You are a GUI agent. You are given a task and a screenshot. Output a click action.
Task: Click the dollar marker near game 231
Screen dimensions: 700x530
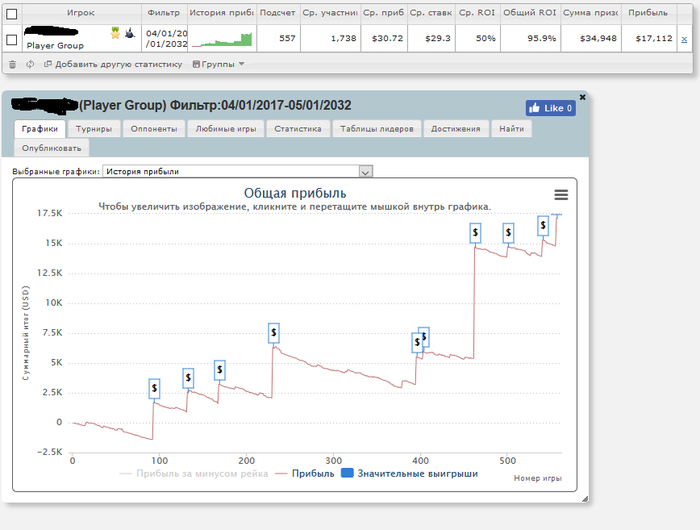point(274,333)
